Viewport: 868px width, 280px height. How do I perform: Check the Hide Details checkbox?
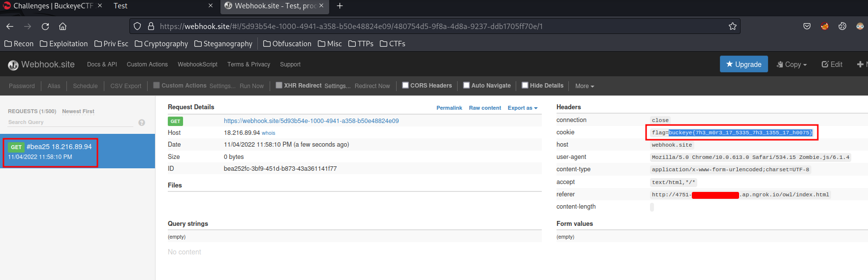525,85
